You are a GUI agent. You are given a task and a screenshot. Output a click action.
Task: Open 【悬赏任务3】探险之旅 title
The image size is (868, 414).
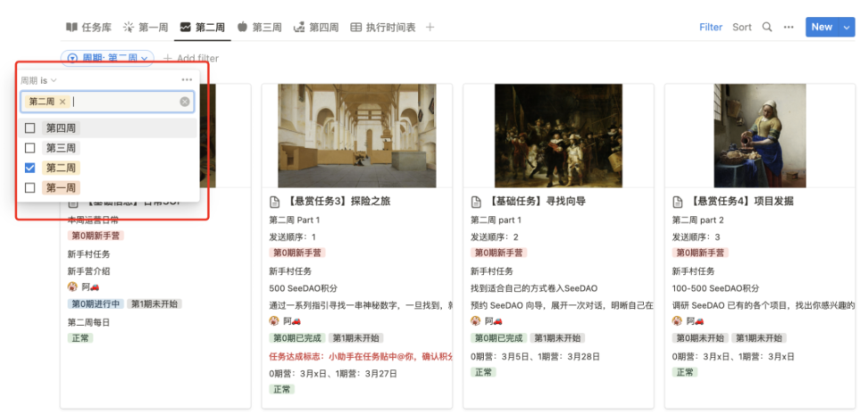pyautogui.click(x=338, y=202)
